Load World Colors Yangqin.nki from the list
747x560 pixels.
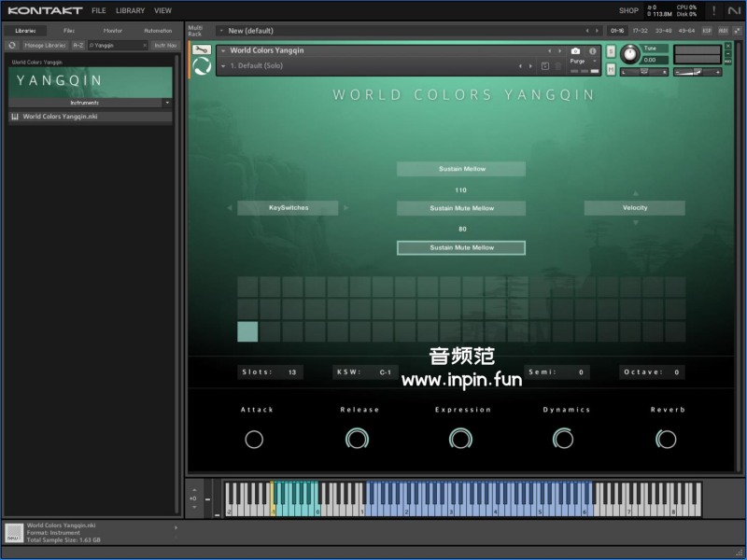[x=61, y=117]
